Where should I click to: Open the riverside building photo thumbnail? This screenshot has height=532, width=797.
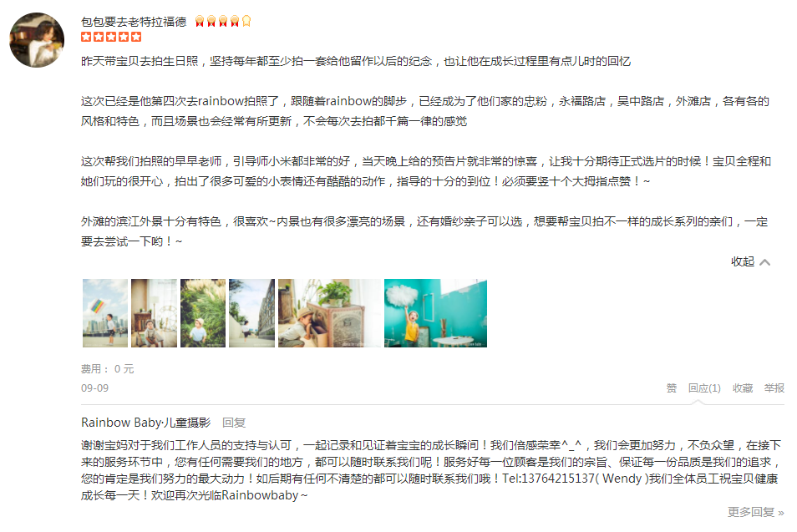(x=251, y=313)
